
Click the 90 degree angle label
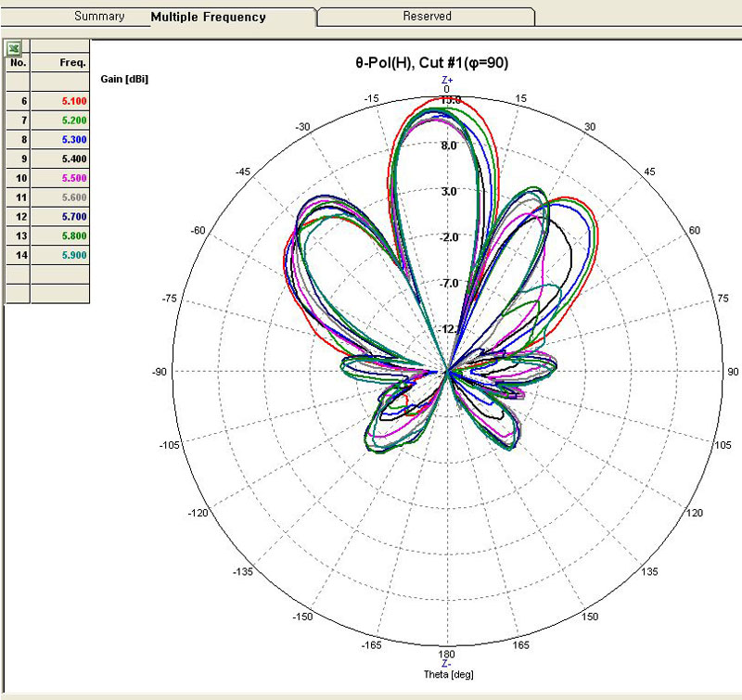pos(733,372)
